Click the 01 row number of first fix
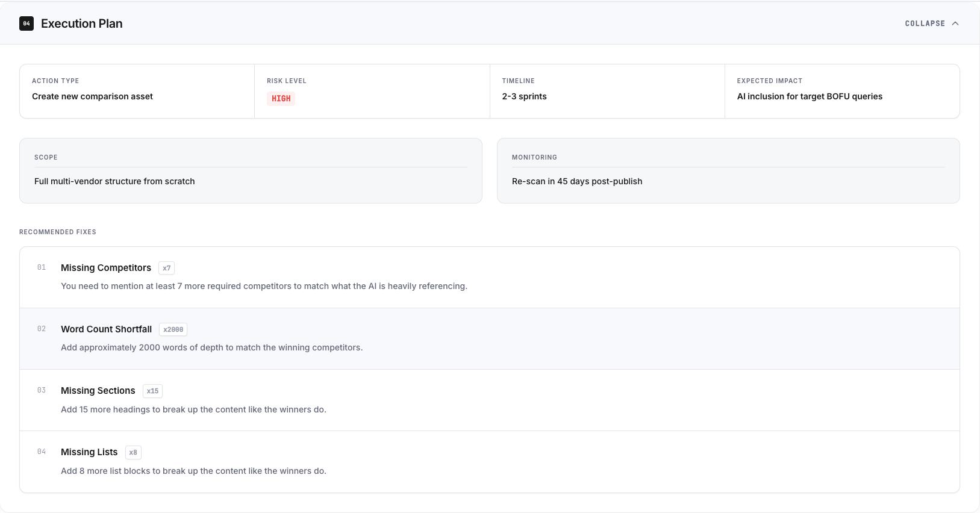This screenshot has width=980, height=513. point(42,267)
